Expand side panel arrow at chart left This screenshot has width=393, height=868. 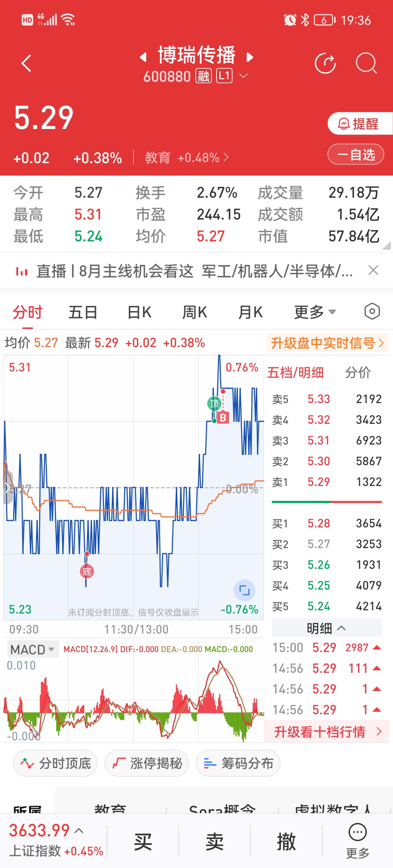(x=8, y=487)
